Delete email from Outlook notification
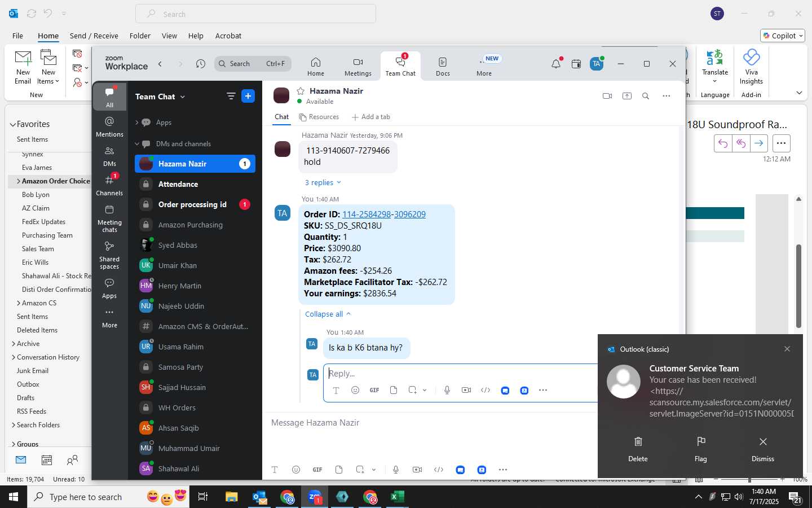Image resolution: width=812 pixels, height=508 pixels. click(x=638, y=449)
